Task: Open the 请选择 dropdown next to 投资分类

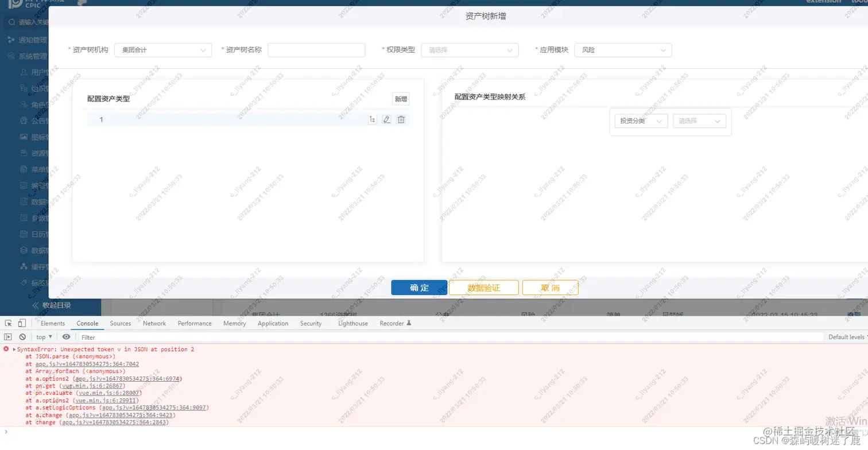Action: [x=699, y=121]
